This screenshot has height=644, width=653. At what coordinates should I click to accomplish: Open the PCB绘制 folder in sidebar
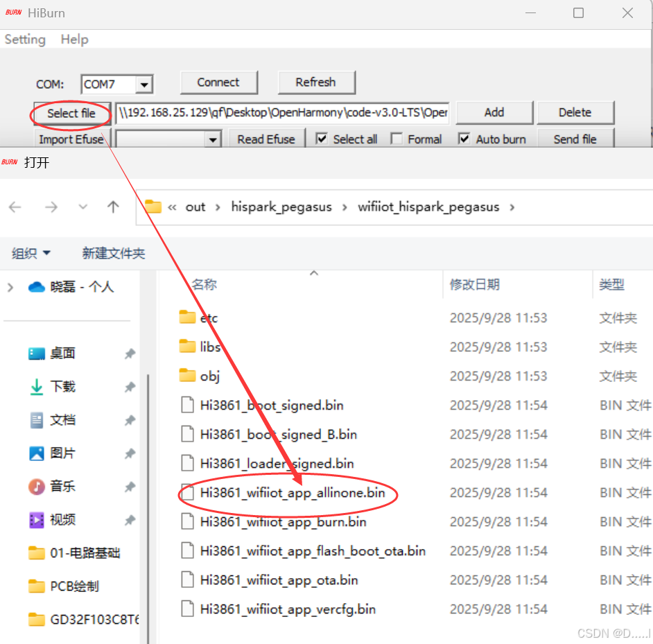pyautogui.click(x=64, y=586)
